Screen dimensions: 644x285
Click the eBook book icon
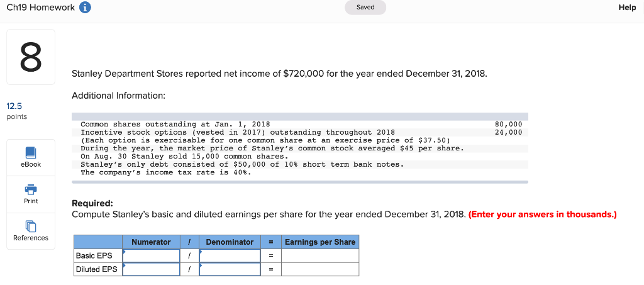30,152
